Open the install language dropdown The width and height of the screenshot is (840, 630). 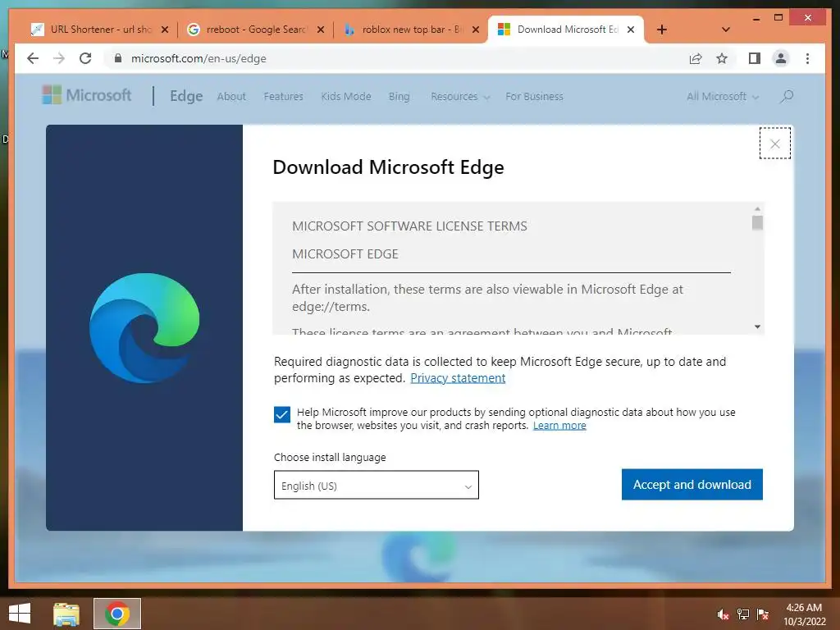(x=376, y=486)
